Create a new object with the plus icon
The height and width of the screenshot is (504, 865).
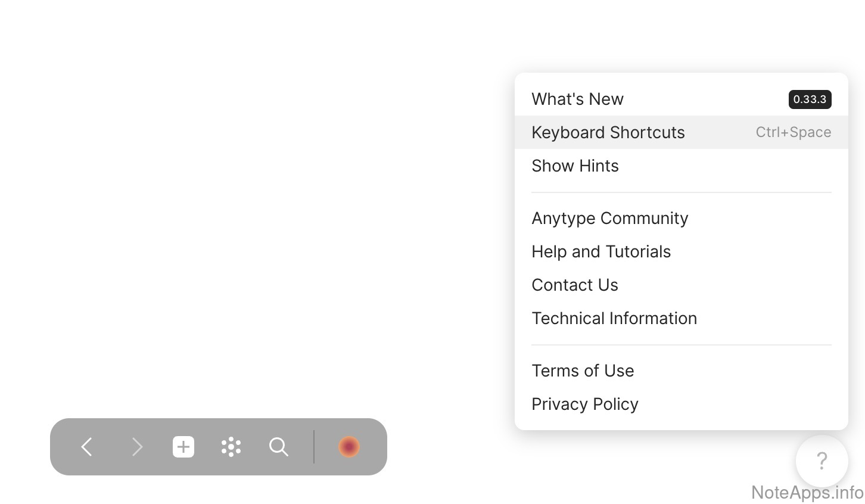coord(183,447)
